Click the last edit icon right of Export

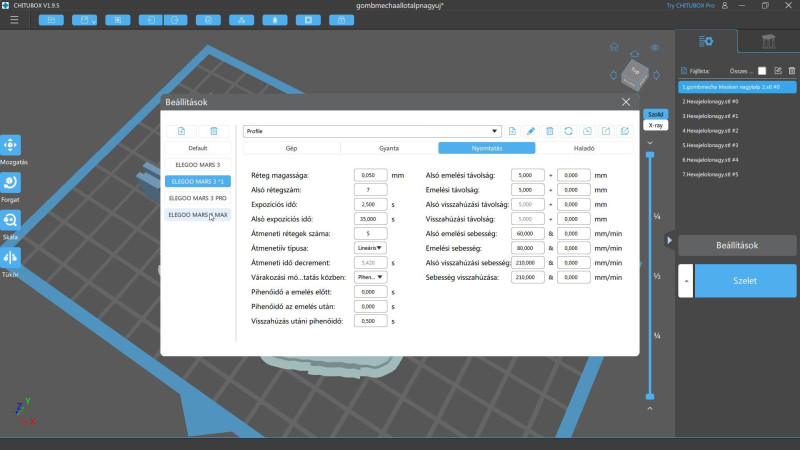pos(625,131)
